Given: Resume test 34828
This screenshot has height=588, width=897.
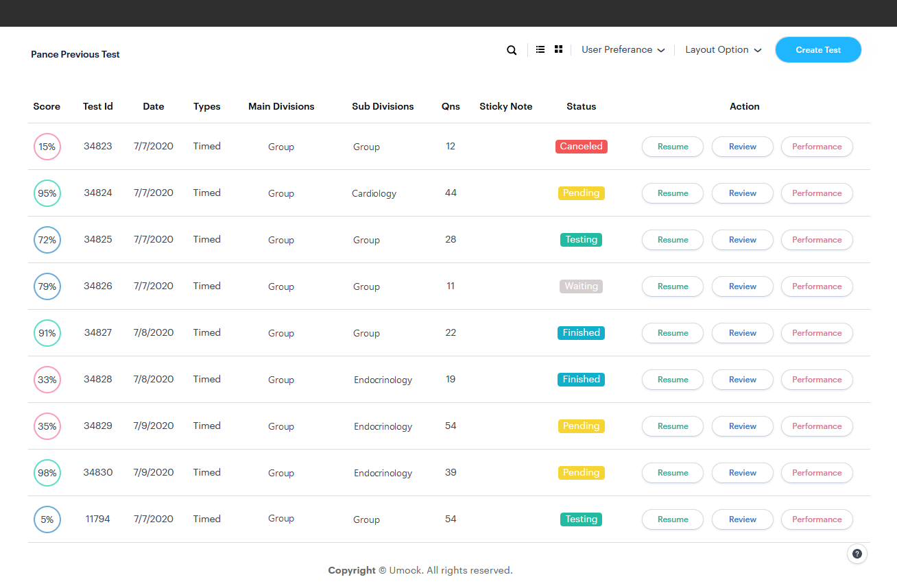Looking at the screenshot, I should point(673,380).
